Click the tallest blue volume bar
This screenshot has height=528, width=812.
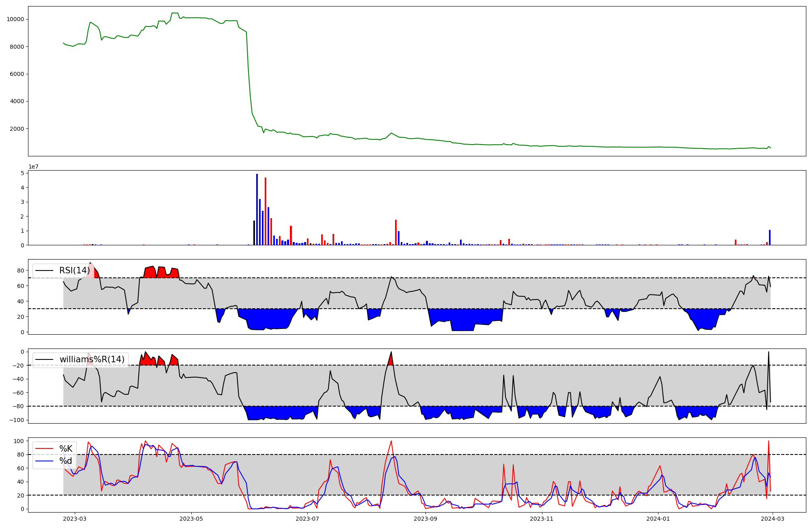257,210
